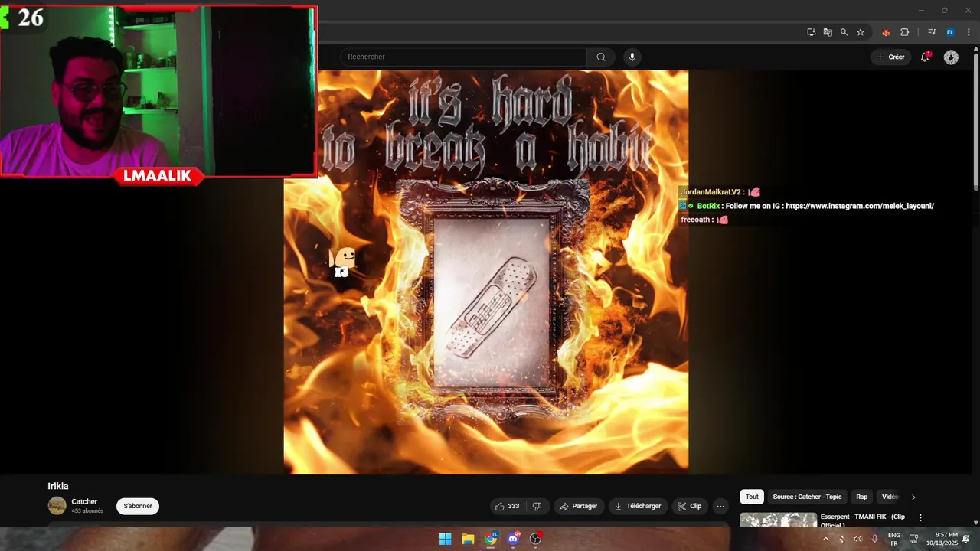Open options for Esserpent TMANI FIK video
980x551 pixels.
920,518
